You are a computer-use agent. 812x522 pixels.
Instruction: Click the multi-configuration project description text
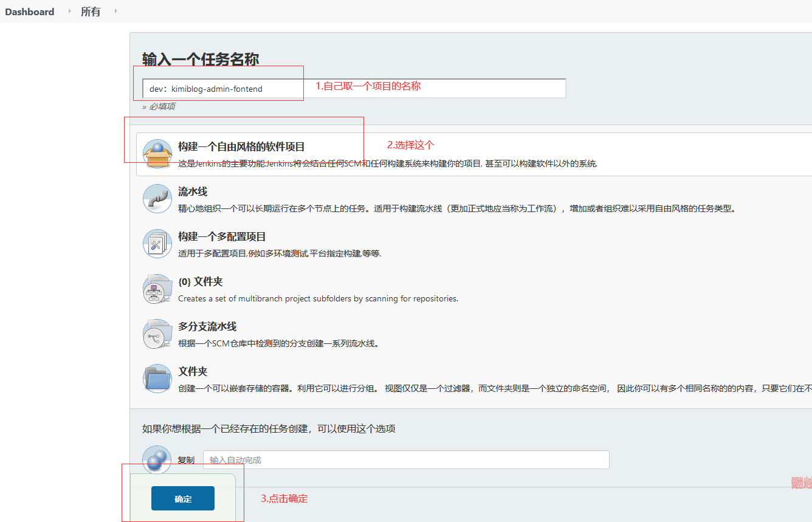tap(280, 253)
